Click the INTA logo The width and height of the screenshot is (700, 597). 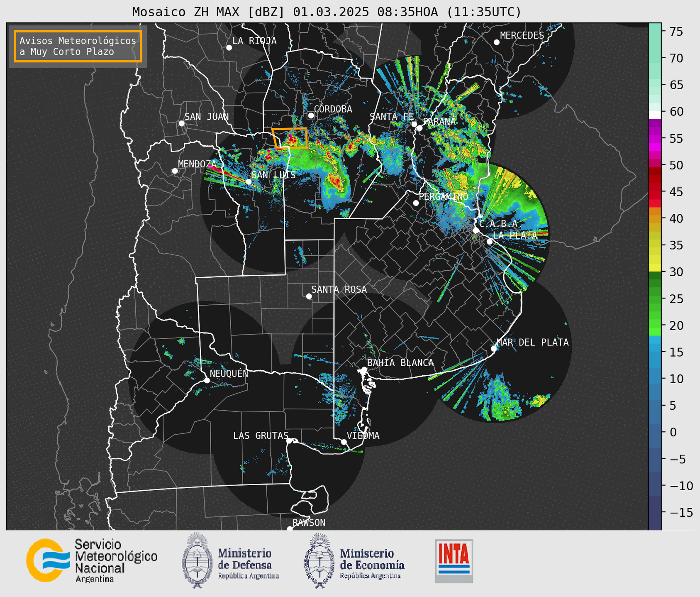[454, 560]
